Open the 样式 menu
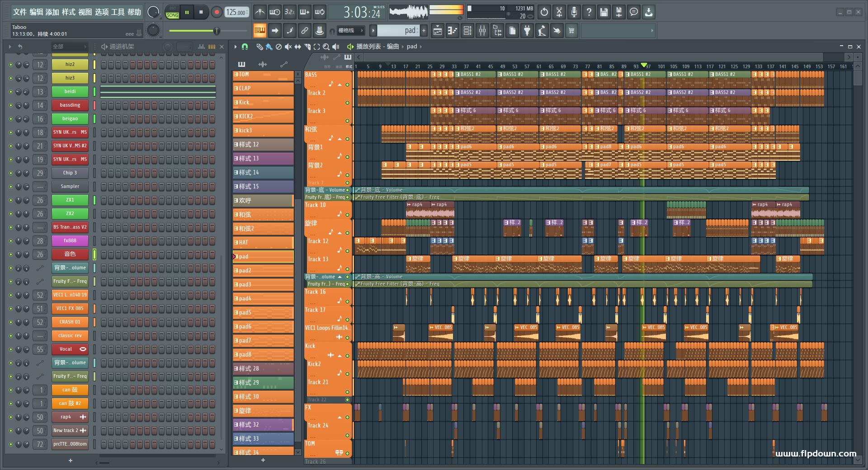The width and height of the screenshot is (868, 470). 69,12
